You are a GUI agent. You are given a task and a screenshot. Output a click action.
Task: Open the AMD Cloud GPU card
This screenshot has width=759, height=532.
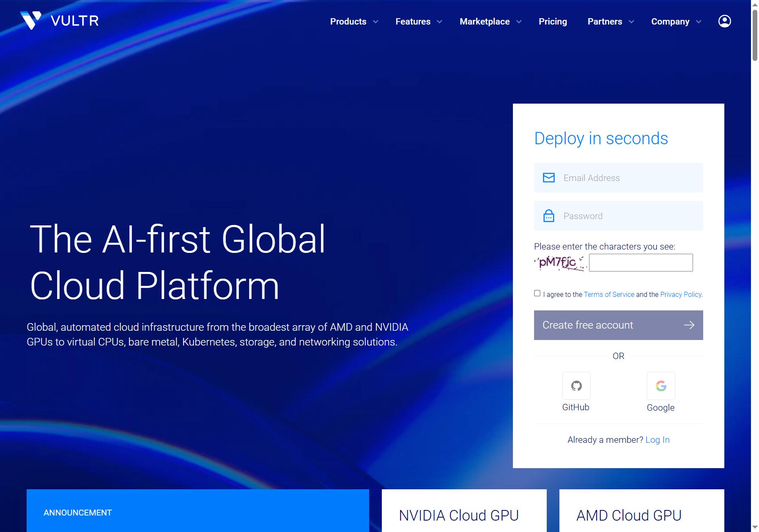coord(641,510)
